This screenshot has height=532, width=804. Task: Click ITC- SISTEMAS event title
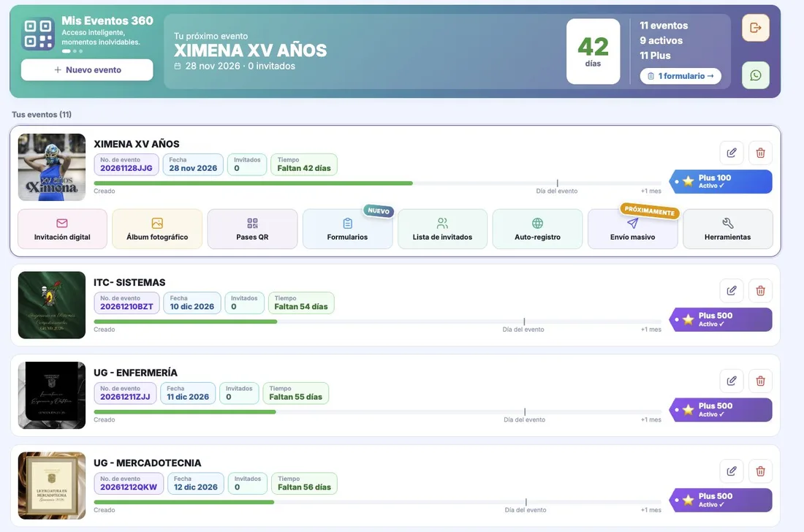tap(129, 282)
